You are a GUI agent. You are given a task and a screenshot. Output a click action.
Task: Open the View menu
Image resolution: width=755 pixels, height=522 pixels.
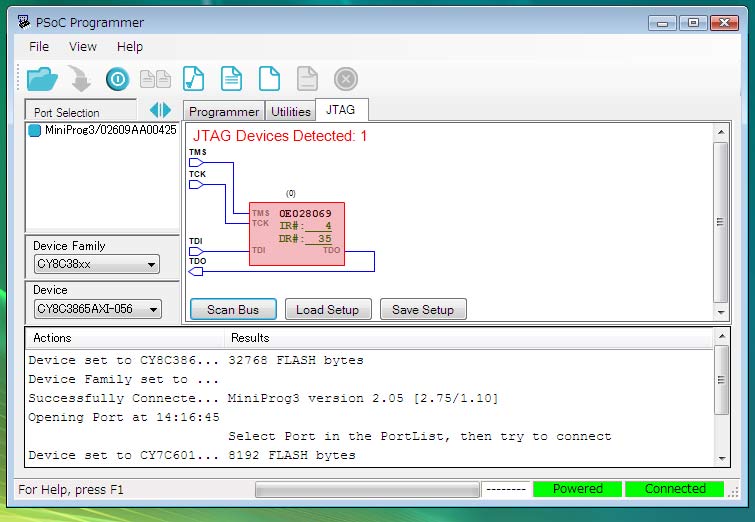click(82, 47)
